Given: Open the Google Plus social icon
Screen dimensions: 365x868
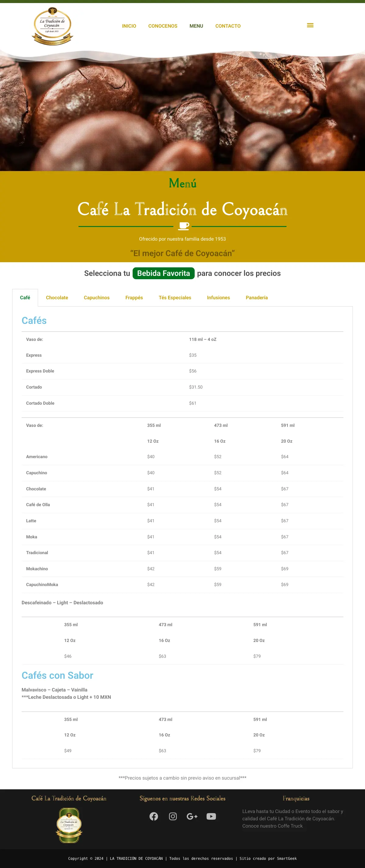Looking at the screenshot, I should pos(192,816).
